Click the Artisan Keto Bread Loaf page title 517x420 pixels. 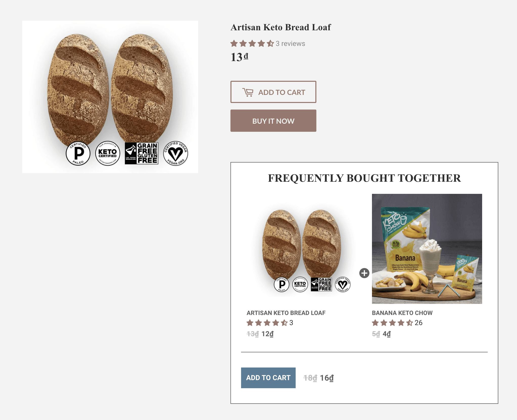click(280, 27)
